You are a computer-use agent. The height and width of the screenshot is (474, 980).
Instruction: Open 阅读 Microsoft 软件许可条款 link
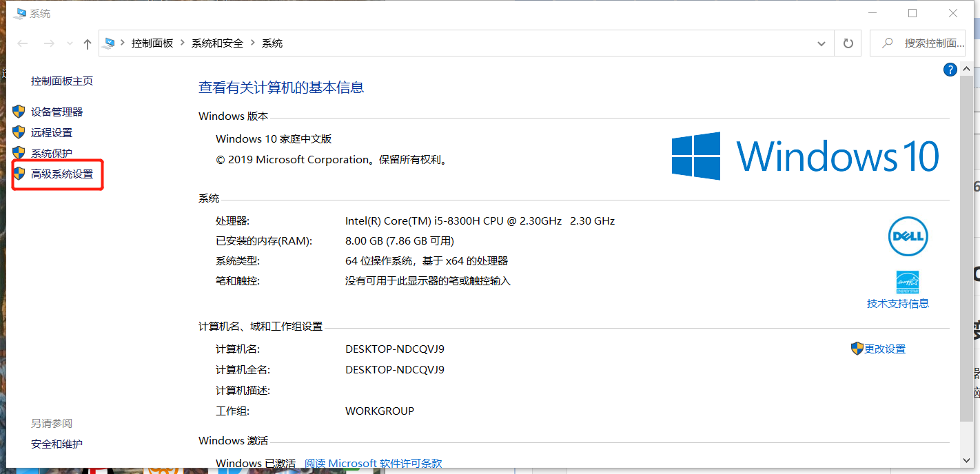pos(374,463)
